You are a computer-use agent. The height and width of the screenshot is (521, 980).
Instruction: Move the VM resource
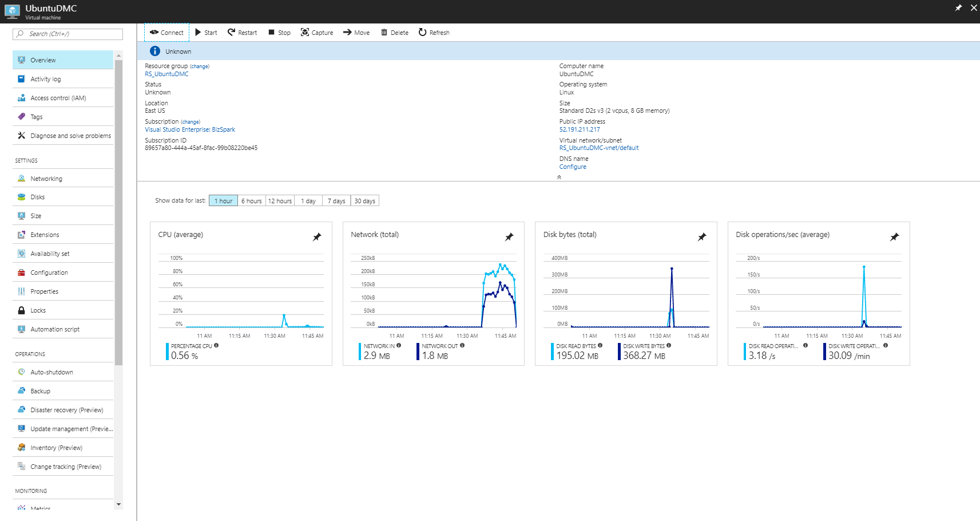click(356, 33)
